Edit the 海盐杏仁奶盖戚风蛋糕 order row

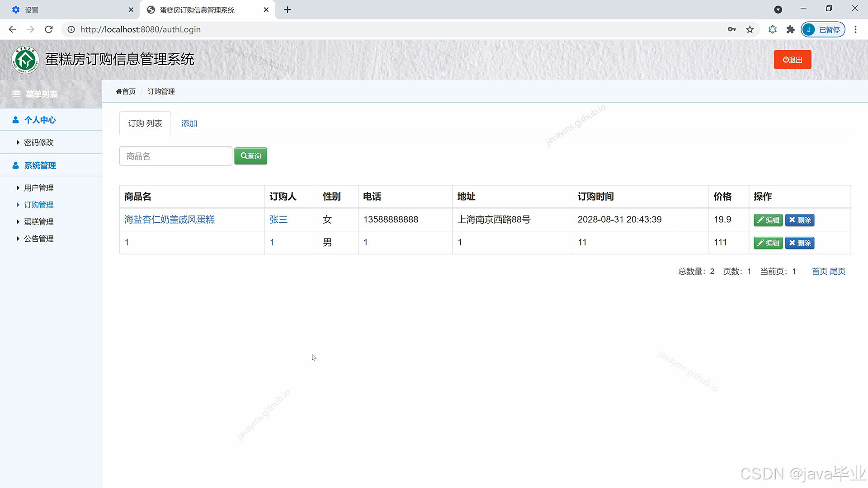click(768, 220)
